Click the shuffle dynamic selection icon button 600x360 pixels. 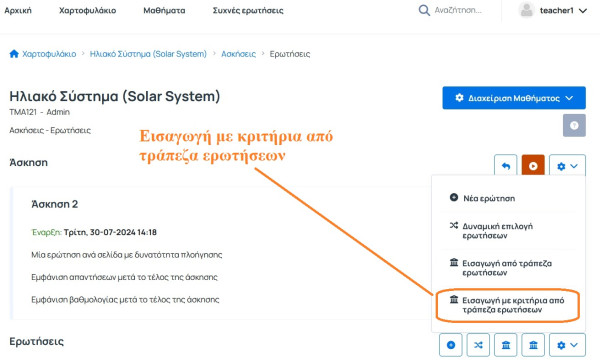[478, 345]
